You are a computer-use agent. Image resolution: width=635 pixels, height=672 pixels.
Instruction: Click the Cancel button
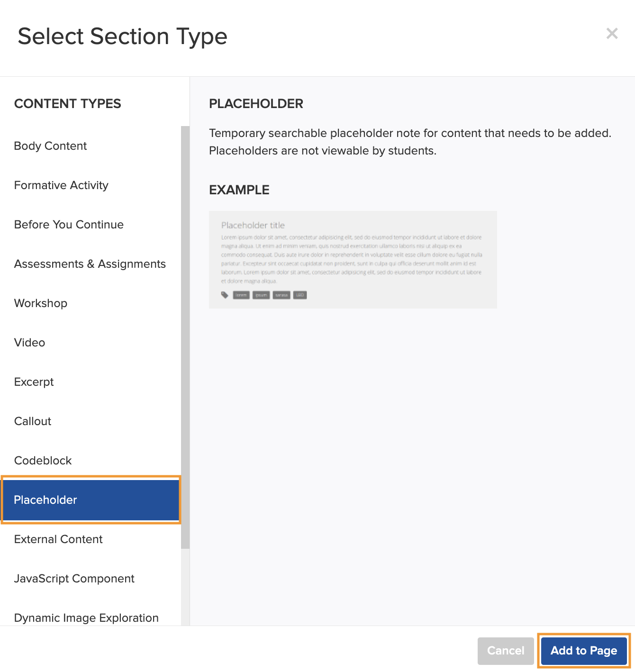click(x=506, y=651)
